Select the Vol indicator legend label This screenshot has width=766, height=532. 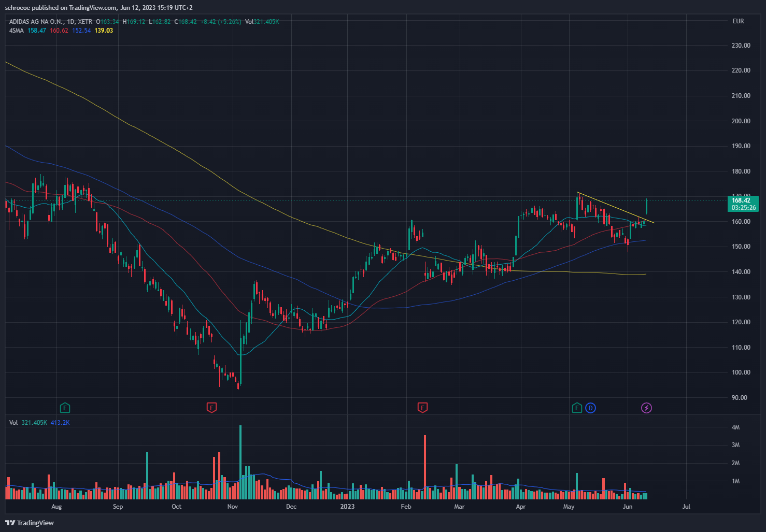[13, 423]
